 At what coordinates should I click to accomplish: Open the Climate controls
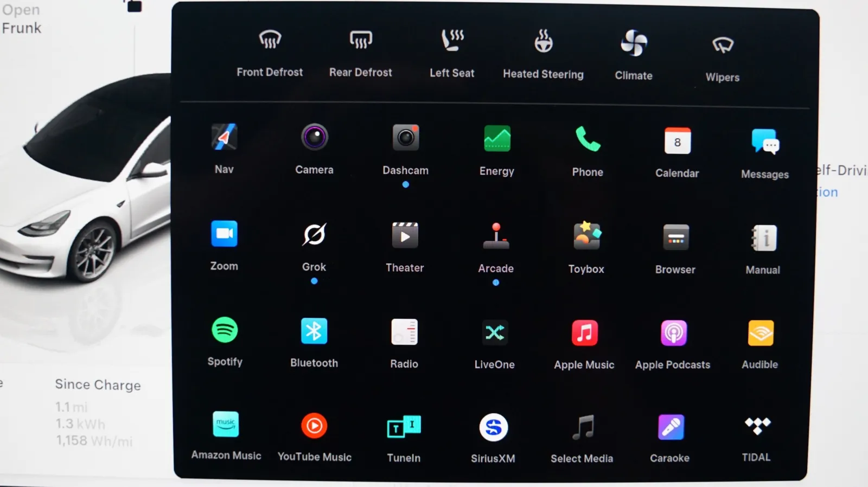[634, 43]
